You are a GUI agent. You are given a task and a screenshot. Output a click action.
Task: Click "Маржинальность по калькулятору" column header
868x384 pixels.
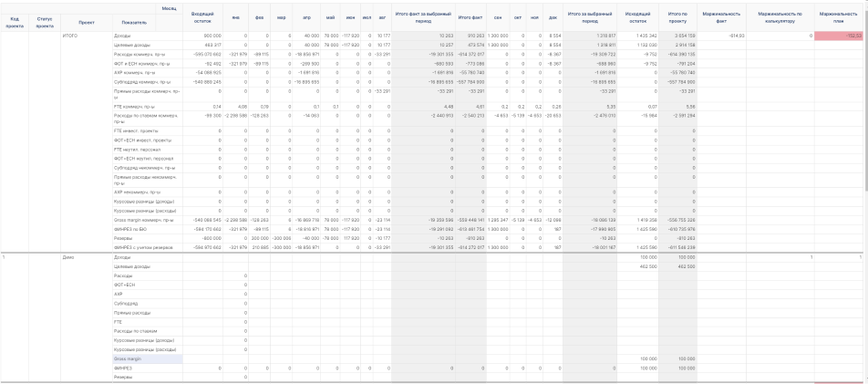tap(780, 16)
